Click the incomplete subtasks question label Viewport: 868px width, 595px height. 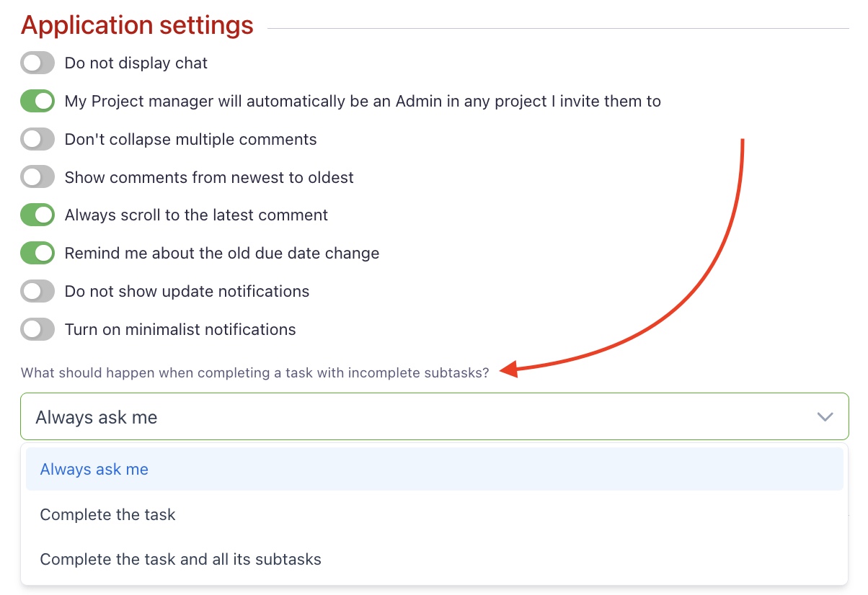tap(255, 372)
